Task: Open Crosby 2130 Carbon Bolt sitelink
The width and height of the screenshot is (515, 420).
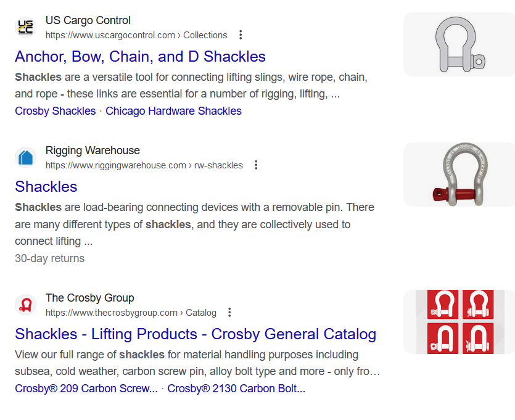Action: click(x=236, y=389)
